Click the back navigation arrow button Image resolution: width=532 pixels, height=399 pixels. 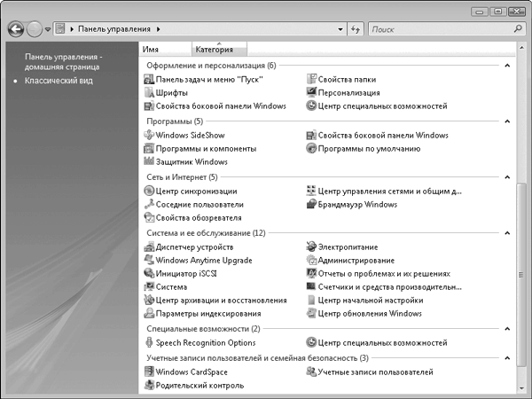tap(15, 29)
